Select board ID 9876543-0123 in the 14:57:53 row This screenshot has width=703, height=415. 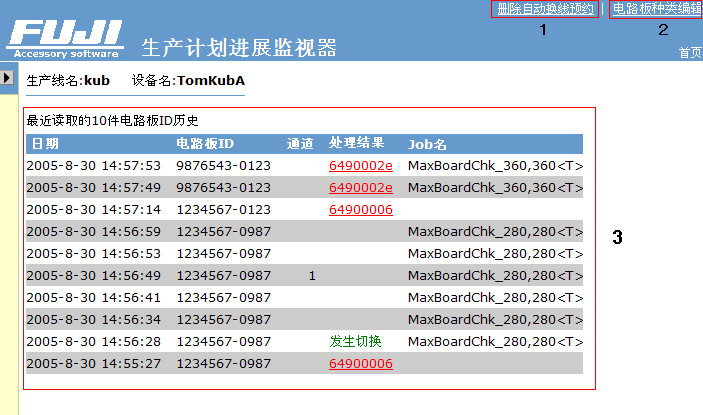[223, 165]
